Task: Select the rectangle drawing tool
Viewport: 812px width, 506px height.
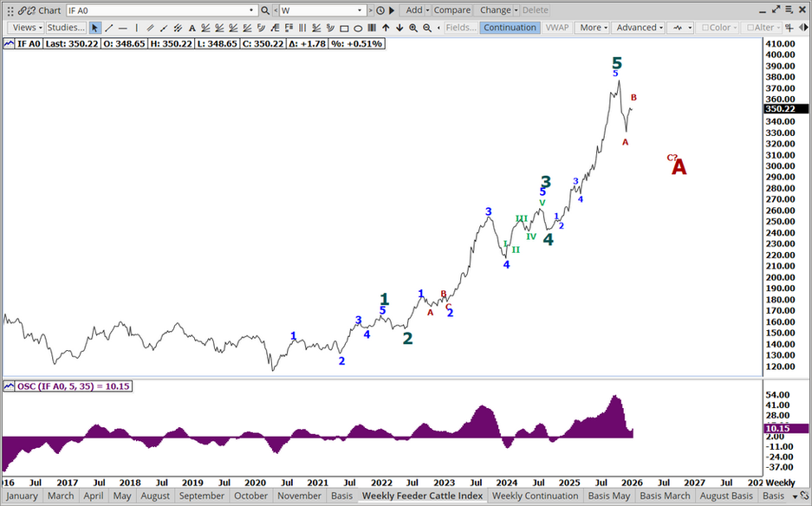Action: point(344,28)
